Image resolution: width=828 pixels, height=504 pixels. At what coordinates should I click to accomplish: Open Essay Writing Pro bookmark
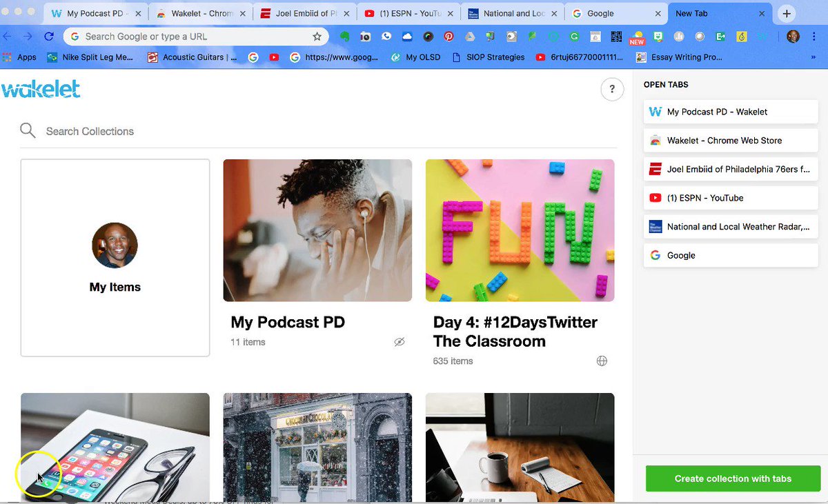(678, 57)
